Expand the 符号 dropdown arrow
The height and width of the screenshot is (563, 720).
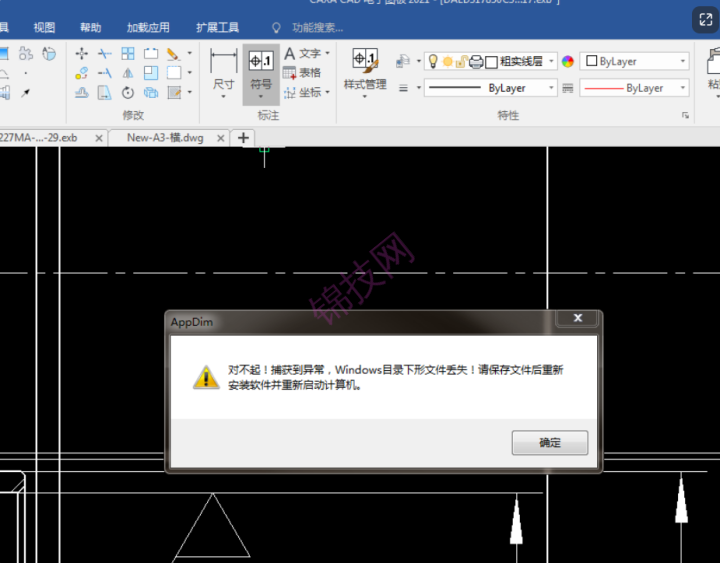point(261,96)
